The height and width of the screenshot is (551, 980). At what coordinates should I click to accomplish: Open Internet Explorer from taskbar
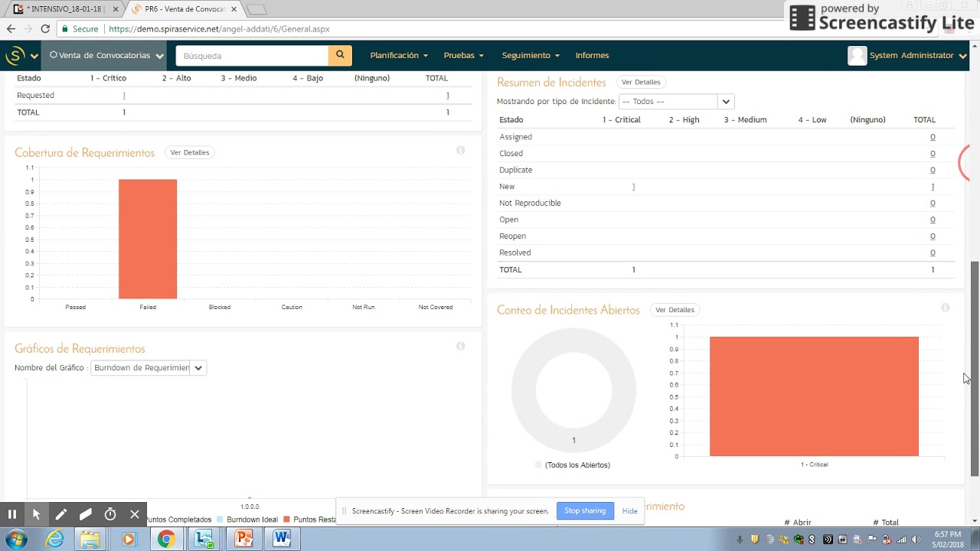click(54, 540)
